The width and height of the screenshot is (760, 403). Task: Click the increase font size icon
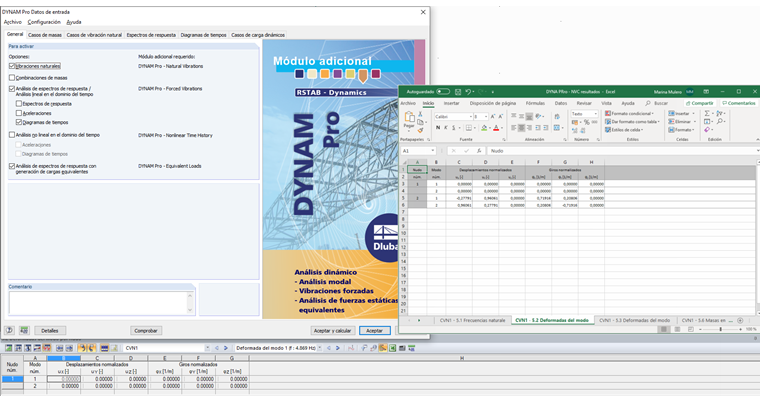pyautogui.click(x=492, y=116)
